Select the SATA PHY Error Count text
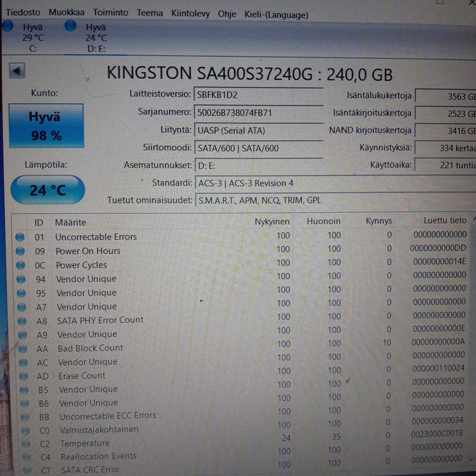 100,320
